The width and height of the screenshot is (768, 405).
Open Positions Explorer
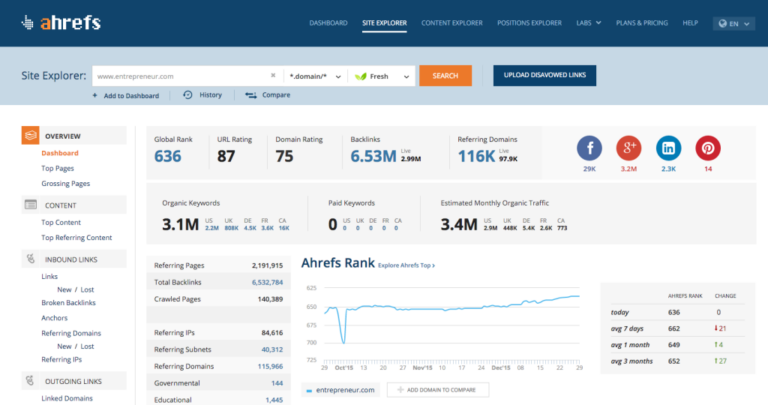tap(529, 23)
